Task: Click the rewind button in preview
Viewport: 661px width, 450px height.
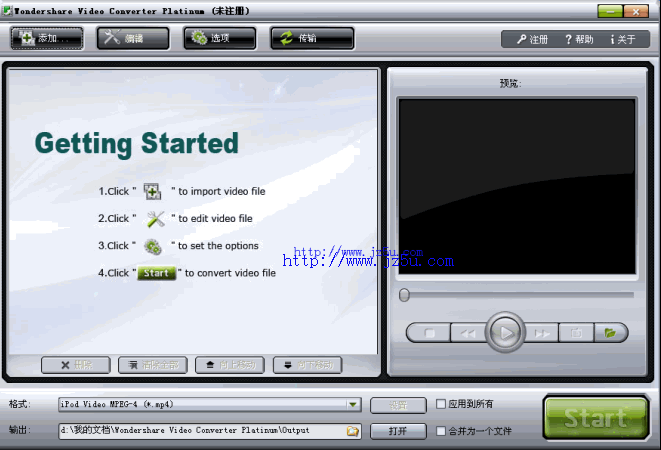Action: [x=468, y=333]
